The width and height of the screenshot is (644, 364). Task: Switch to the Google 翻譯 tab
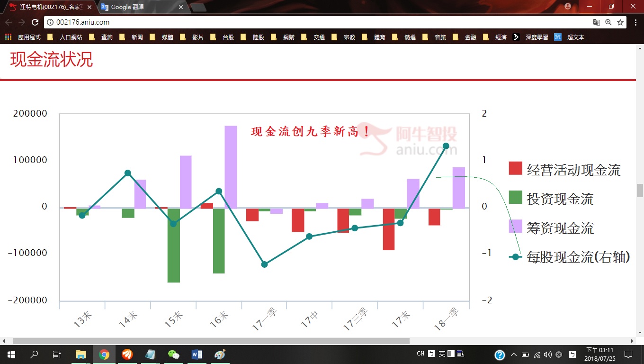click(141, 7)
